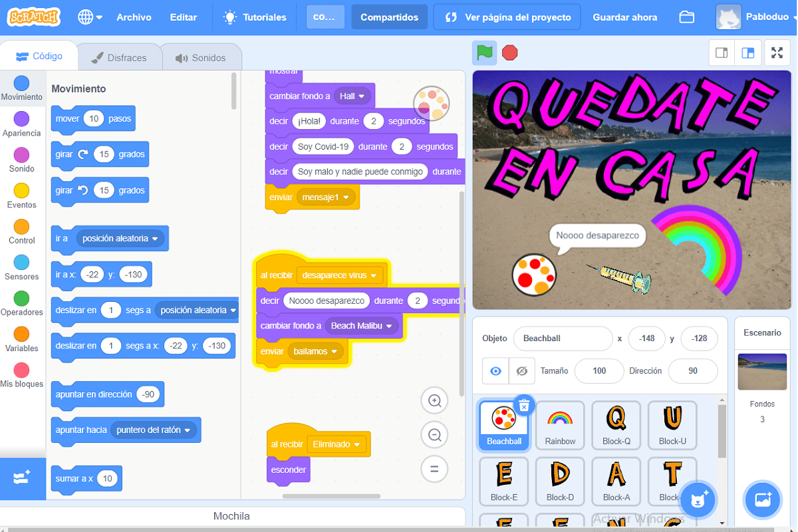Select the Sensores block category
Viewport: 798px width, 532px height.
point(21,268)
